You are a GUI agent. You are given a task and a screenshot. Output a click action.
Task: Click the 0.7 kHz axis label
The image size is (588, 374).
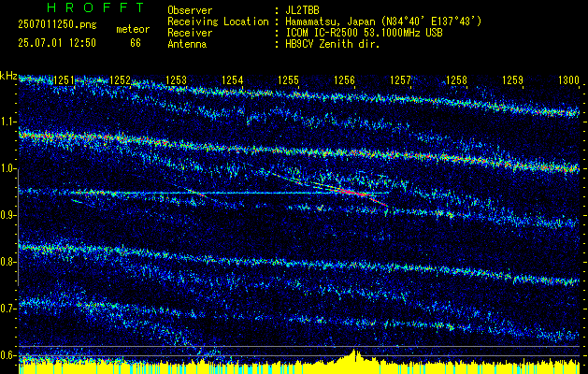point(8,309)
